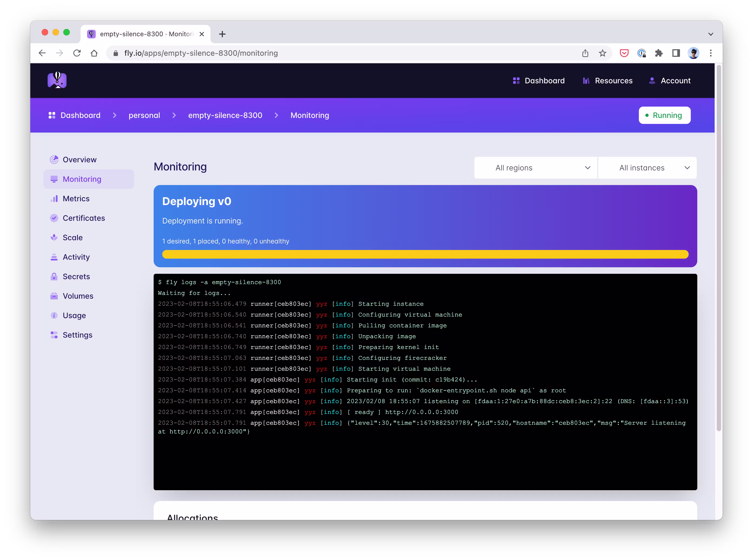Click the personal breadcrumb link
753x560 pixels.
pos(144,115)
